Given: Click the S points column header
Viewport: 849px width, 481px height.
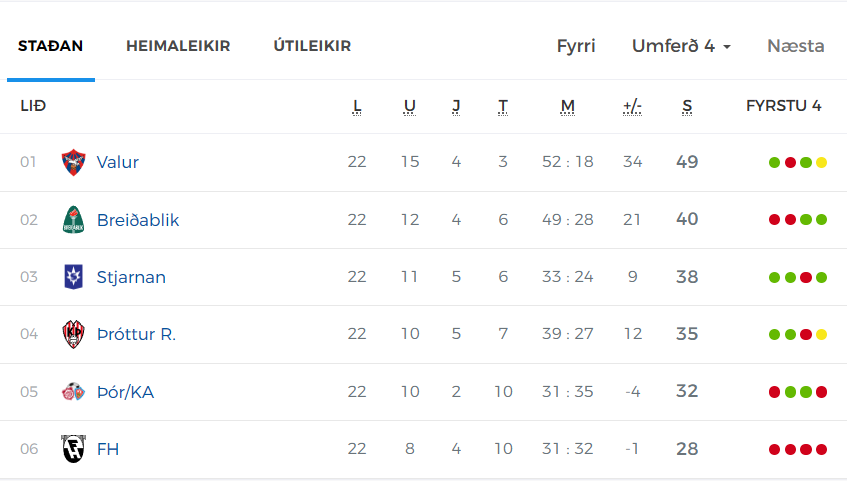Looking at the screenshot, I should click(687, 106).
